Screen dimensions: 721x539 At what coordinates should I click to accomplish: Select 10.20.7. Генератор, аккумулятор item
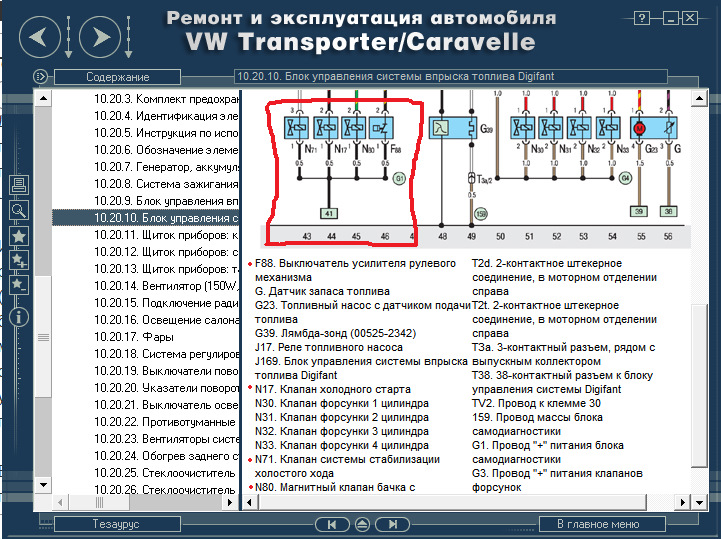166,167
